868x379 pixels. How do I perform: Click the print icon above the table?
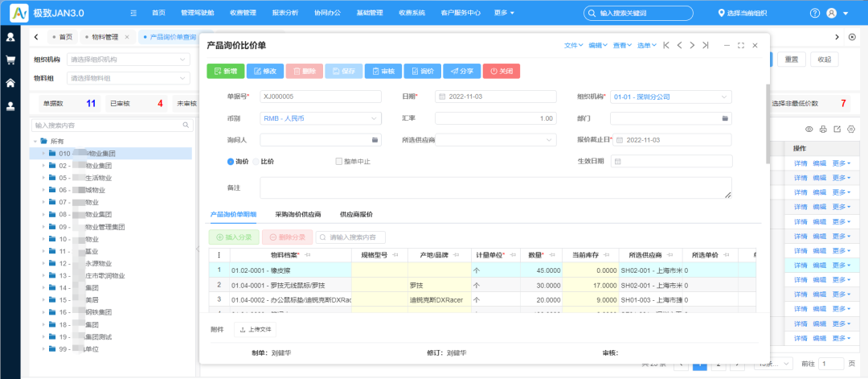(823, 129)
